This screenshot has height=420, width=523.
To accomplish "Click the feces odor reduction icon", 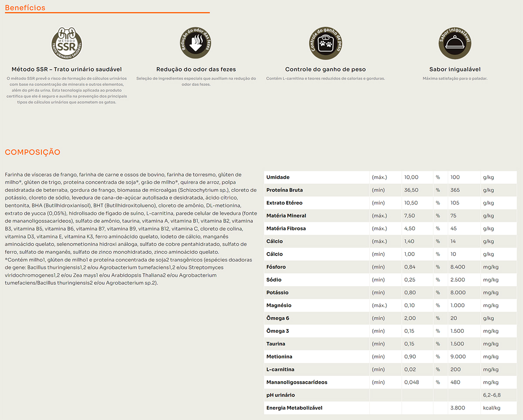I will click(x=196, y=44).
